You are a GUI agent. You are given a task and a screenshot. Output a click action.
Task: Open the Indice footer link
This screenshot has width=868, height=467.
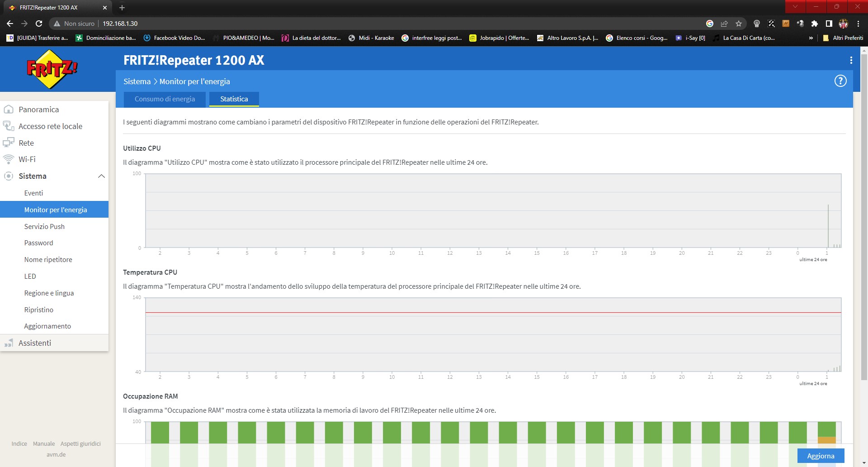(19, 443)
